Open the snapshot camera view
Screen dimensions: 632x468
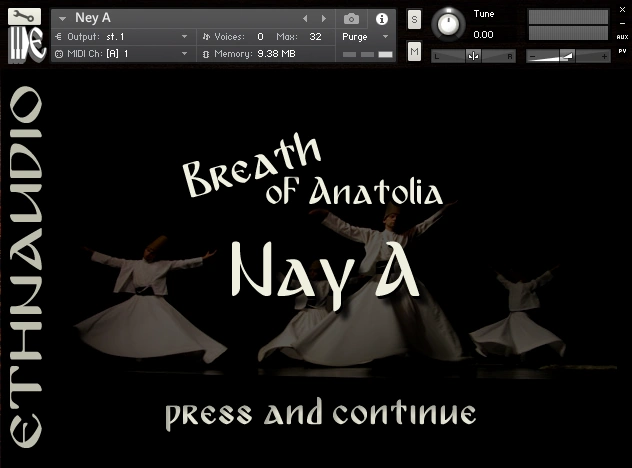pyautogui.click(x=351, y=19)
